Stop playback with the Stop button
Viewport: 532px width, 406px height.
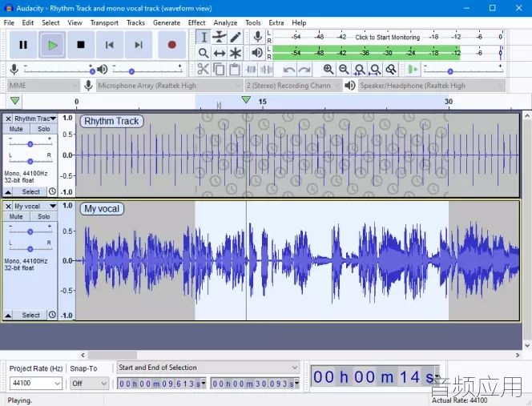pos(81,45)
